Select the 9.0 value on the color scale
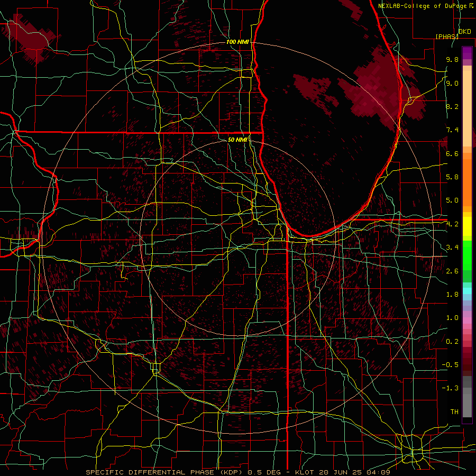Screen dimensions: 476x476 [x=452, y=83]
